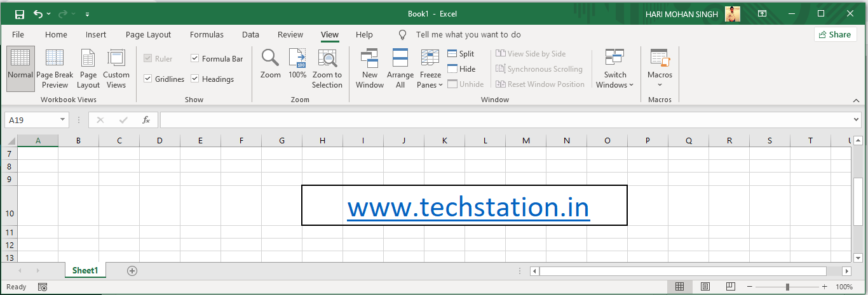Toggle the Headings checkbox
868x295 pixels.
pos(195,79)
